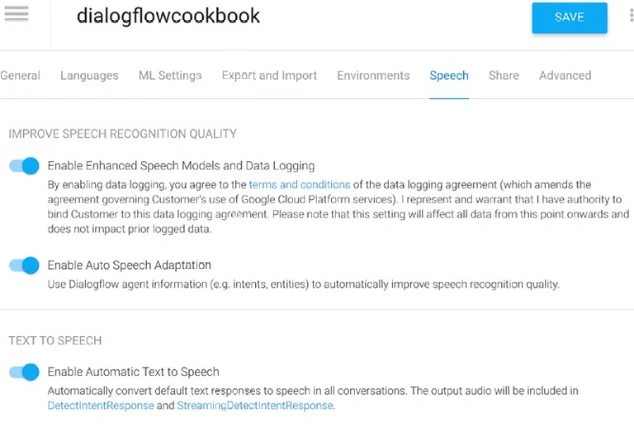Click the Enable Auto Speech Adaptation label
The image size is (634, 424).
[x=129, y=265]
